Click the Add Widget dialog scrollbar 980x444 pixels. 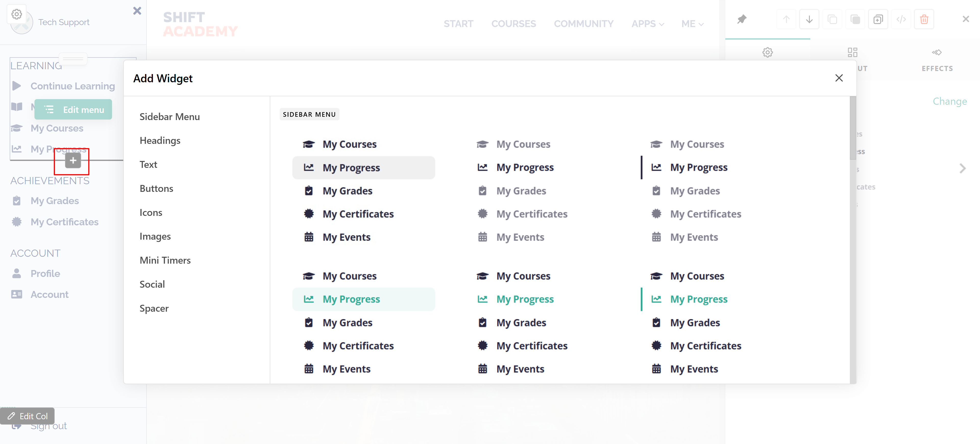tap(853, 128)
